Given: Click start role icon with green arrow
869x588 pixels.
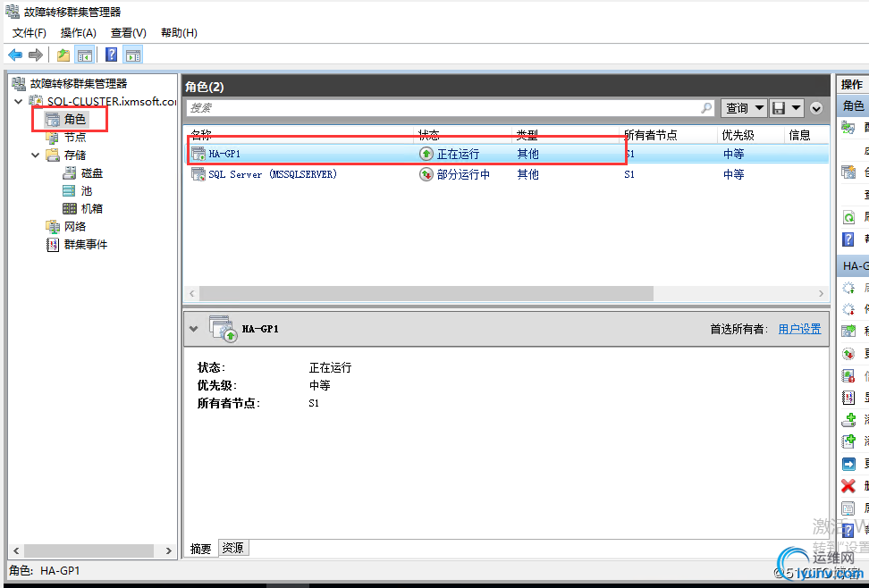Looking at the screenshot, I should click(848, 288).
